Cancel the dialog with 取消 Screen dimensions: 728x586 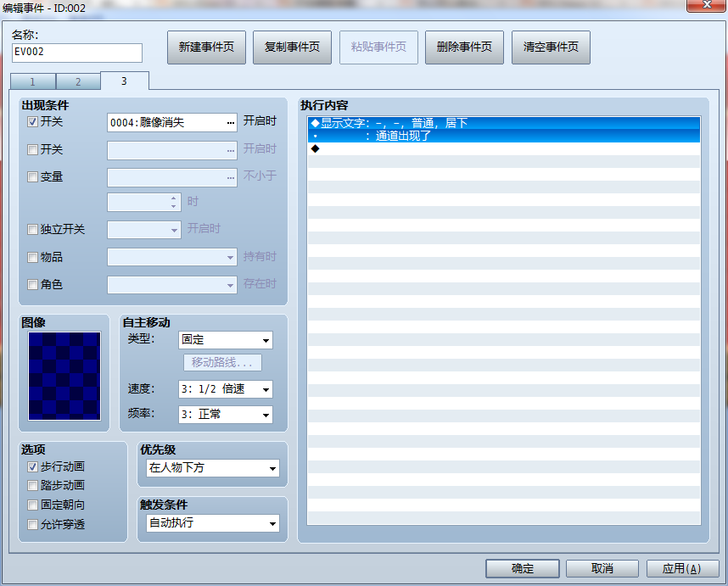602,568
